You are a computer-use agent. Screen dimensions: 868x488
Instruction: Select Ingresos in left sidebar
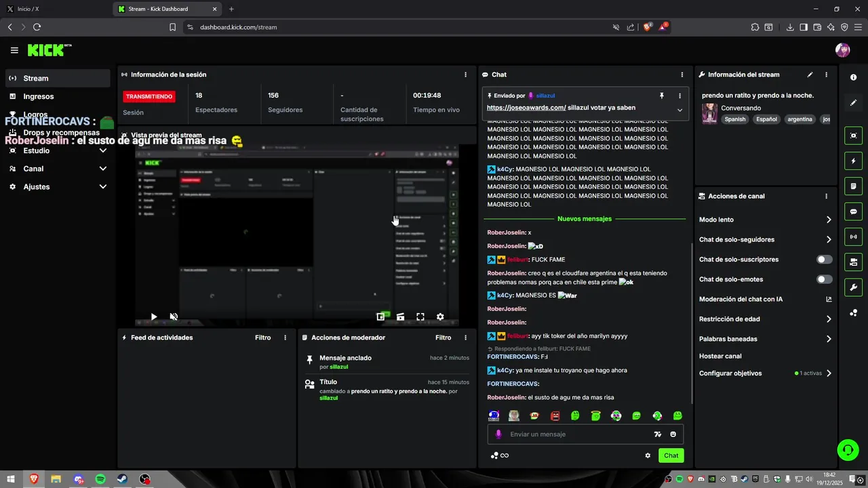point(57,96)
